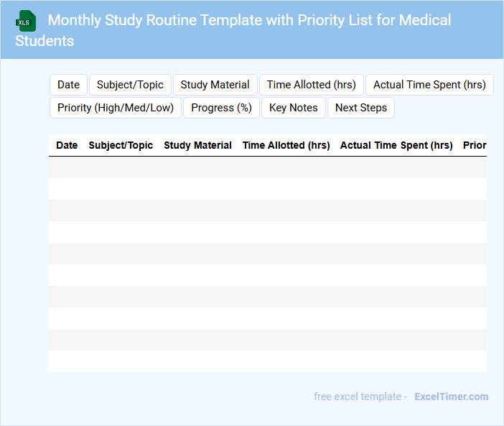The width and height of the screenshot is (504, 426).
Task: Click the Actual Time Spent (hrs) header
Action: coord(396,145)
